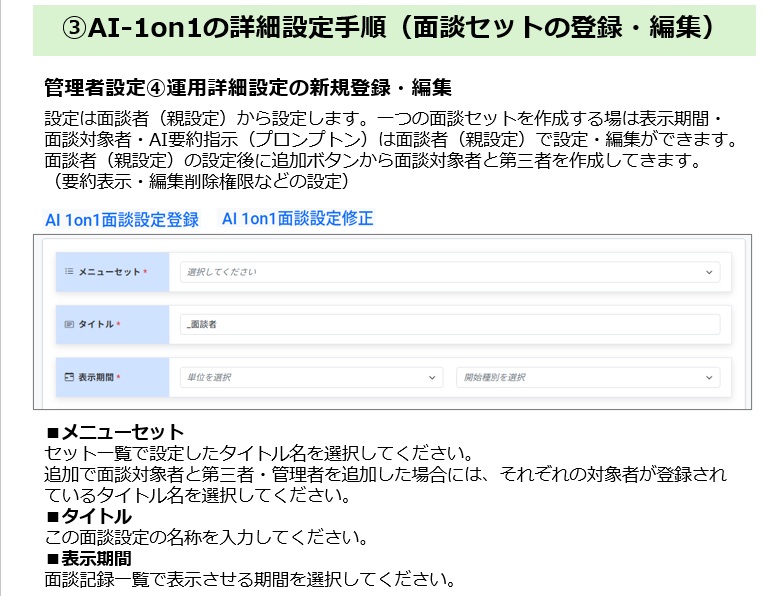
Task: Expand the 単位を選択 dropdown
Action: pos(310,378)
